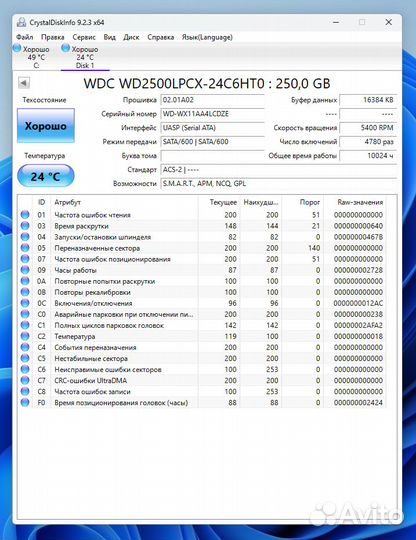This screenshot has width=416, height=540.
Task: Click the Число включений value 4780 раз
Action: click(368, 142)
